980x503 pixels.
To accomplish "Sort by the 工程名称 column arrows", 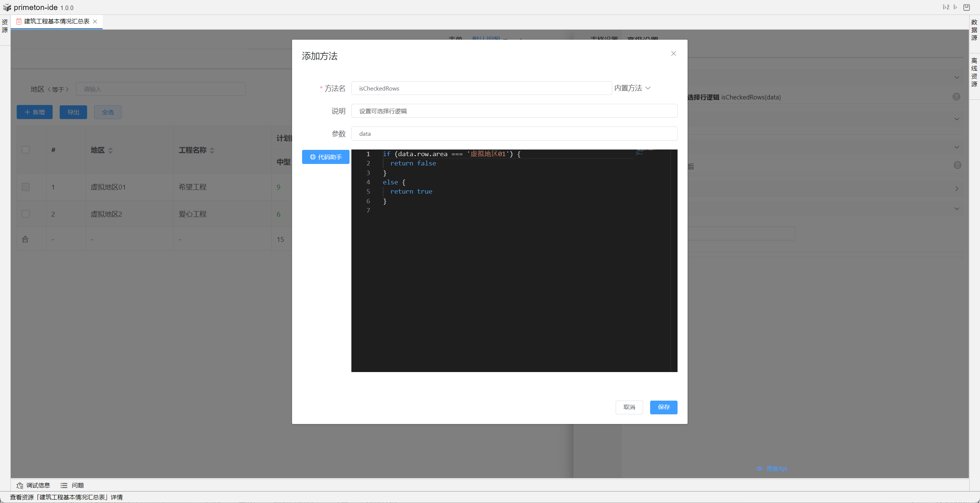I will [x=212, y=150].
